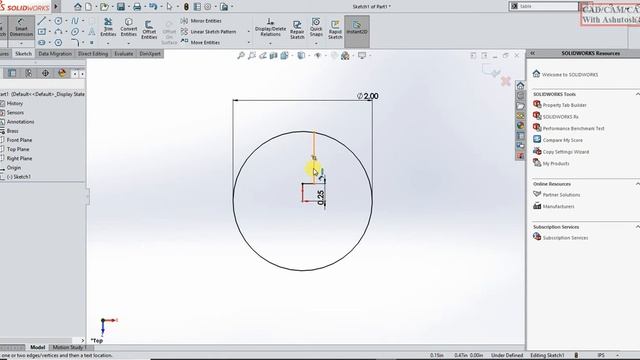The width and height of the screenshot is (640, 360).
Task: Select the Straight Slot tool
Action: tap(42, 42)
